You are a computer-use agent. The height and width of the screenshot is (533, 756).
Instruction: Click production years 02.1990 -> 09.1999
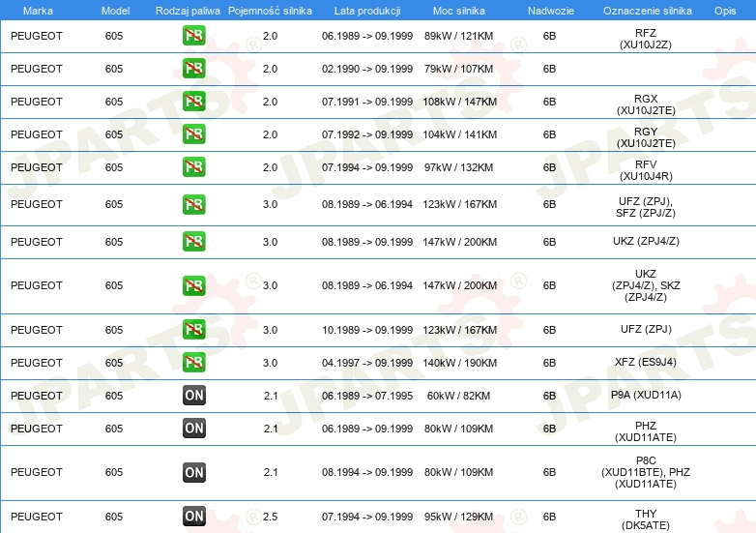(367, 69)
